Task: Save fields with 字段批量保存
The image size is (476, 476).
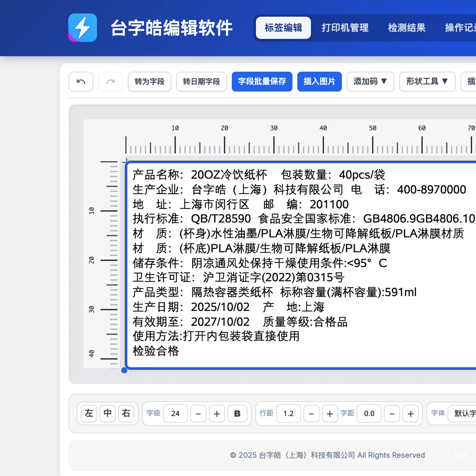Action: click(x=262, y=82)
